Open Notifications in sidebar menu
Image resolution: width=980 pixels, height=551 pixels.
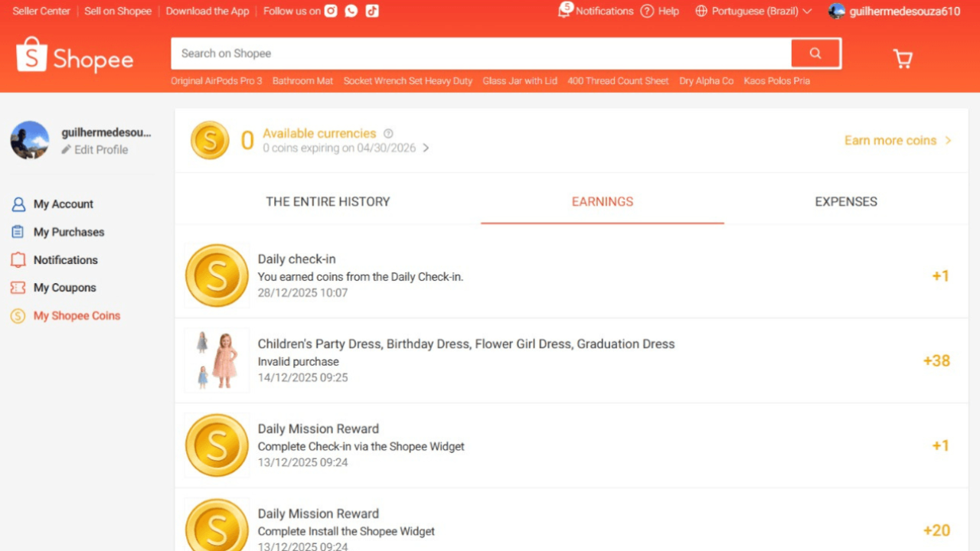click(x=66, y=260)
